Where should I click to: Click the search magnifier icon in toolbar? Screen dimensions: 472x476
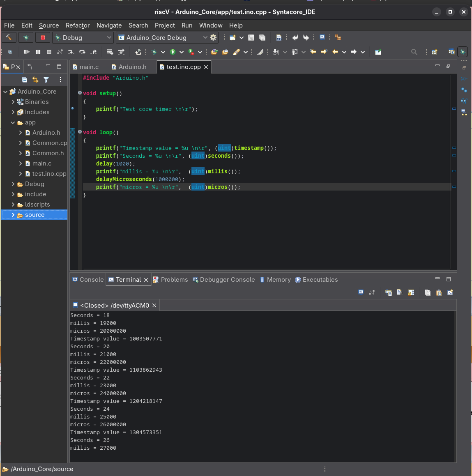click(x=414, y=52)
